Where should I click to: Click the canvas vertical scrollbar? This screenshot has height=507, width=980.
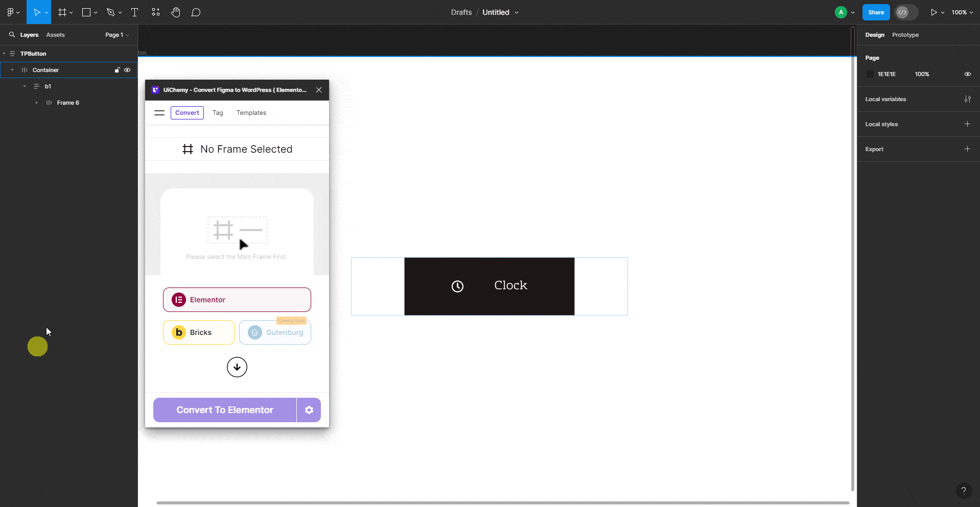[x=852, y=259]
